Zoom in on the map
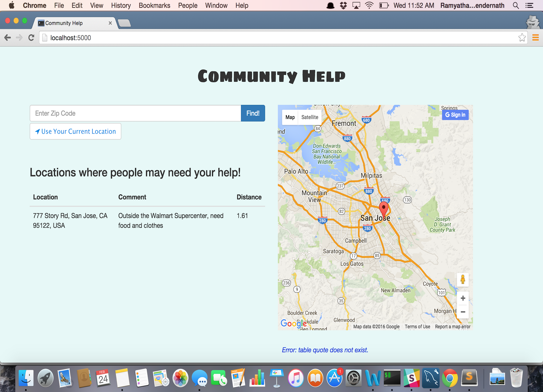 pyautogui.click(x=463, y=298)
